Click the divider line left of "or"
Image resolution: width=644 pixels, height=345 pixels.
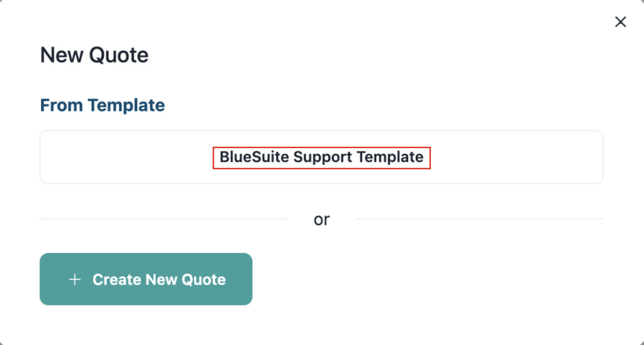tap(164, 218)
